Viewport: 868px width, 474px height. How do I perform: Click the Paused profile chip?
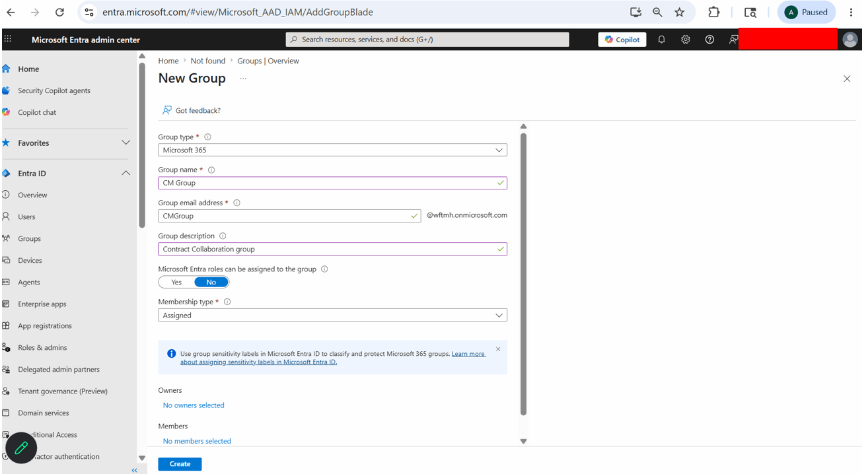click(x=807, y=12)
